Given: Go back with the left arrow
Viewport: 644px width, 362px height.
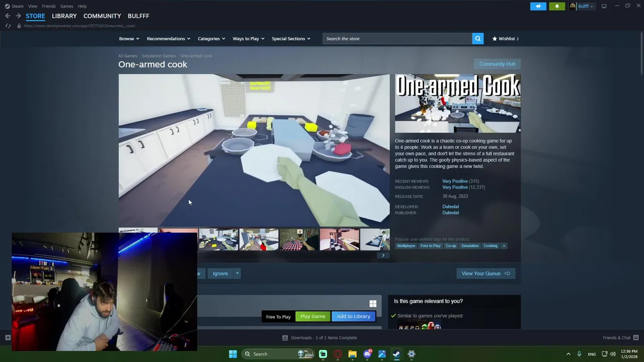Looking at the screenshot, I should (x=8, y=16).
